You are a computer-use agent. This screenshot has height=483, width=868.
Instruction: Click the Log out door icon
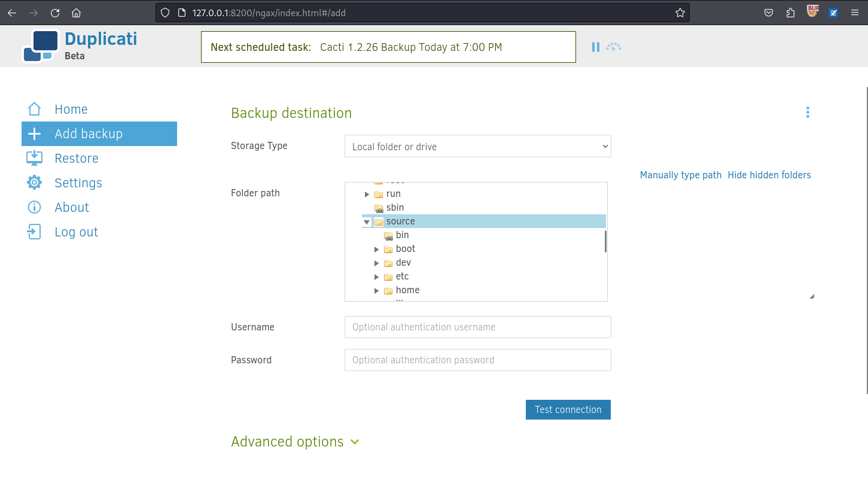coord(34,232)
